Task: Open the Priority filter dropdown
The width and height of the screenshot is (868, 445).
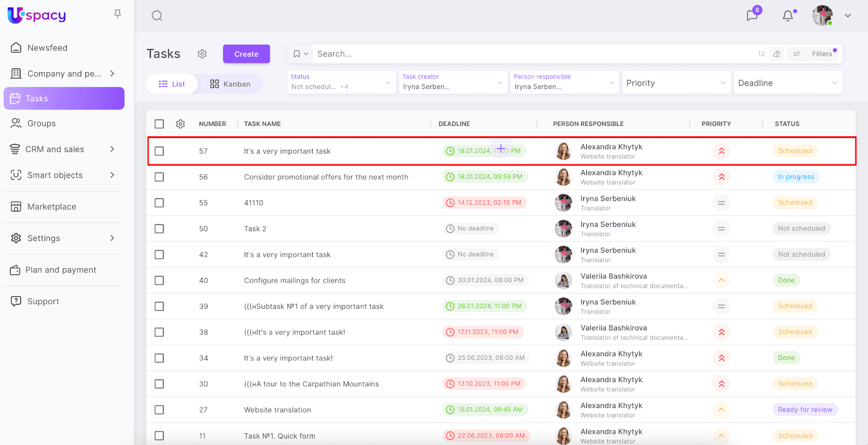Action: click(x=675, y=83)
